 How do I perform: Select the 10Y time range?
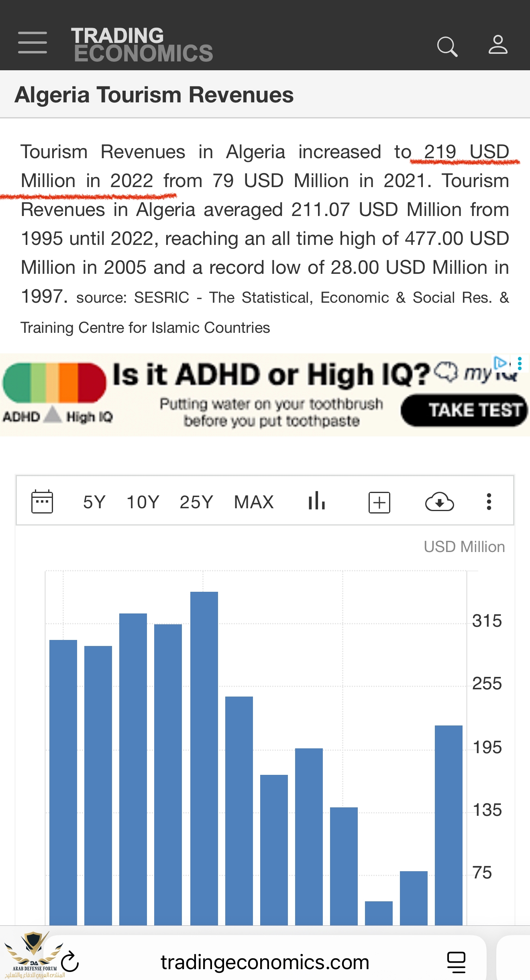pyautogui.click(x=143, y=502)
